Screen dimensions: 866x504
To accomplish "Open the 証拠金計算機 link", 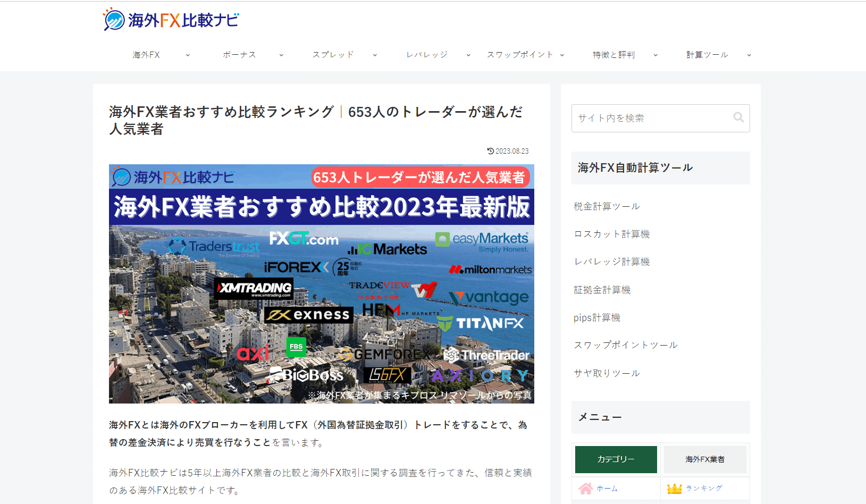I will (x=602, y=290).
